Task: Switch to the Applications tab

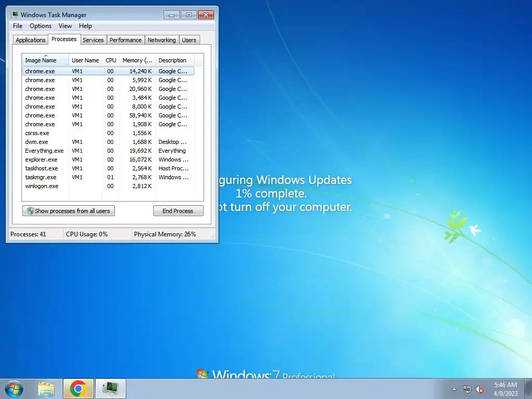Action: coord(31,40)
